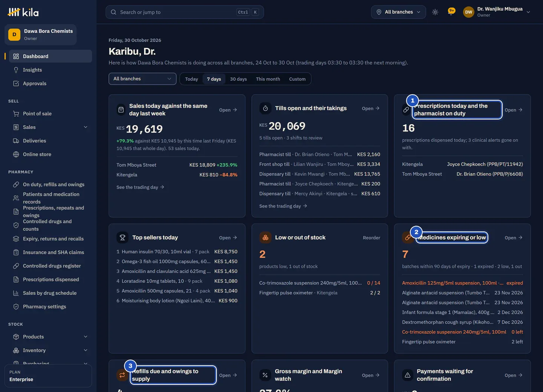Click the Online store globe icon
This screenshot has width=543, height=392.
(x=16, y=154)
